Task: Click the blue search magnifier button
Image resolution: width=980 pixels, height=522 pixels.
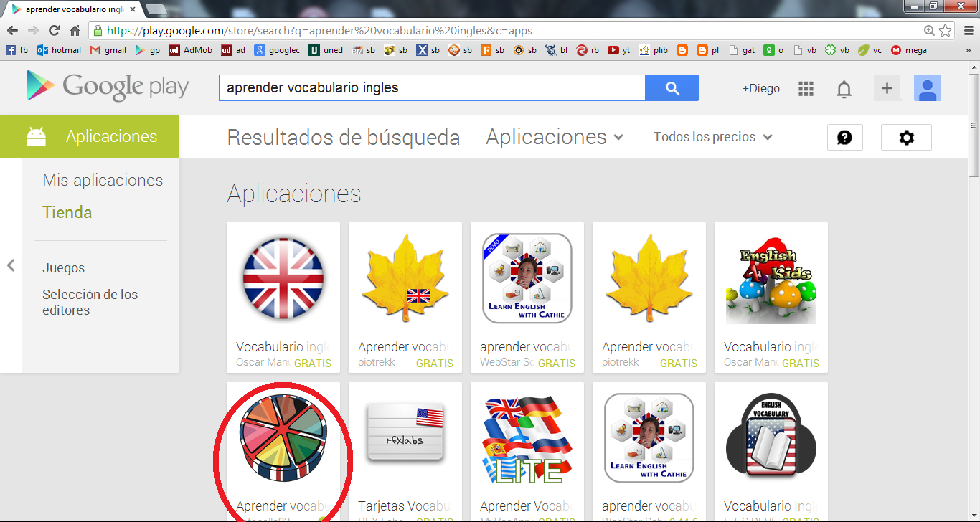Action: (x=672, y=88)
